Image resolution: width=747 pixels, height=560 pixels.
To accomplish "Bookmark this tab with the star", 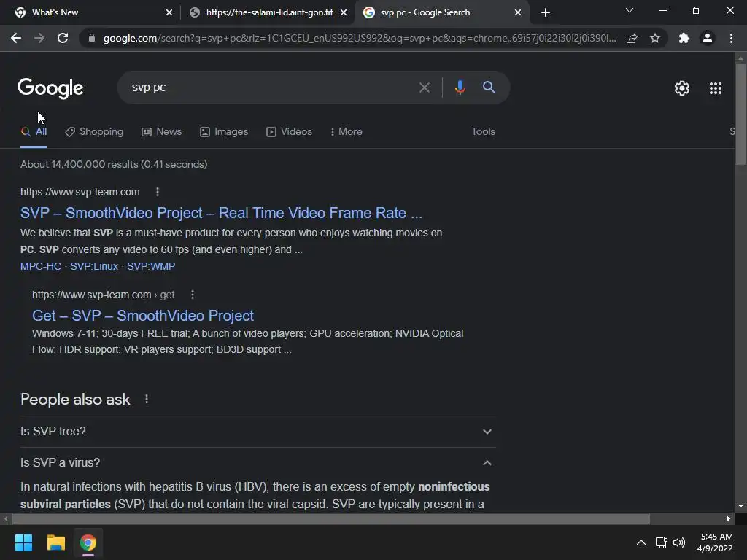I will [x=655, y=38].
